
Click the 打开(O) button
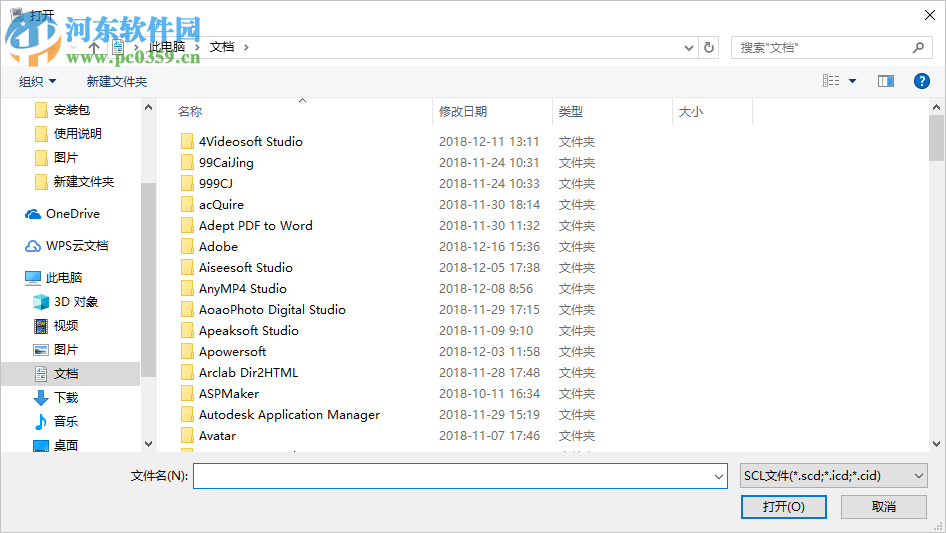pos(784,506)
